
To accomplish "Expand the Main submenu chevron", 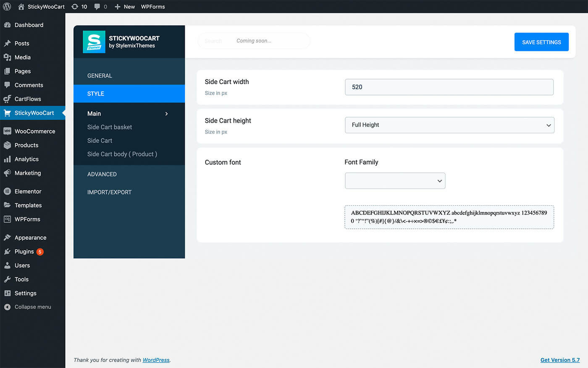I will click(167, 114).
